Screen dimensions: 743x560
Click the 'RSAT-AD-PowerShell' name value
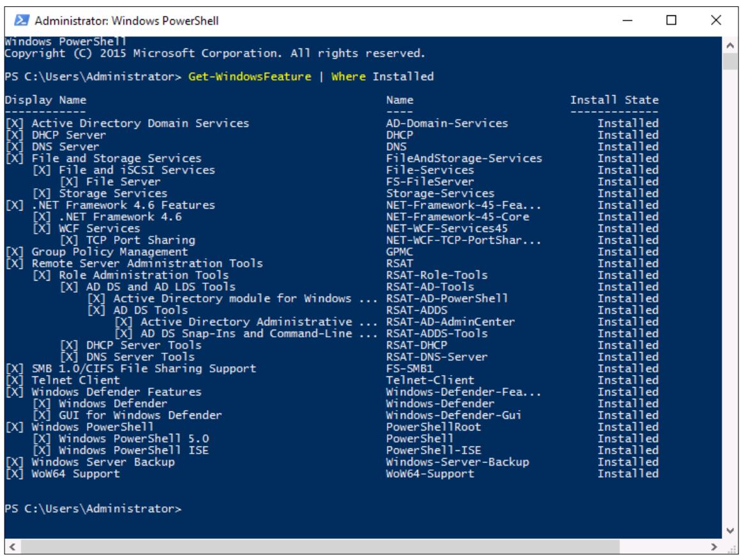pos(447,298)
